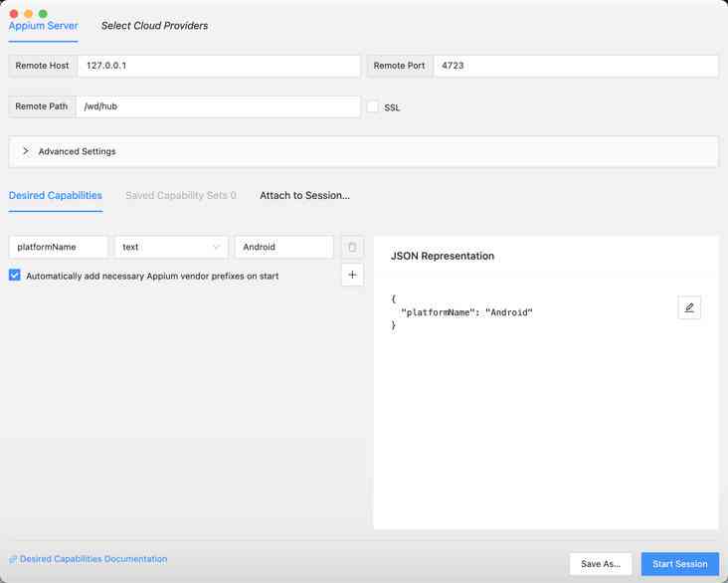Close the window with red button

coord(14,14)
